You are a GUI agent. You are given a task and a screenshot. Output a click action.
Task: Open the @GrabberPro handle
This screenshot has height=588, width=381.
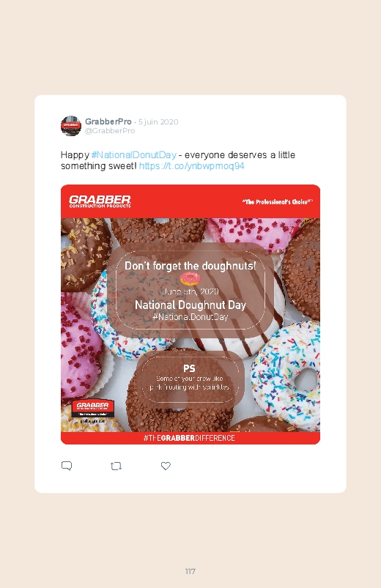click(110, 130)
